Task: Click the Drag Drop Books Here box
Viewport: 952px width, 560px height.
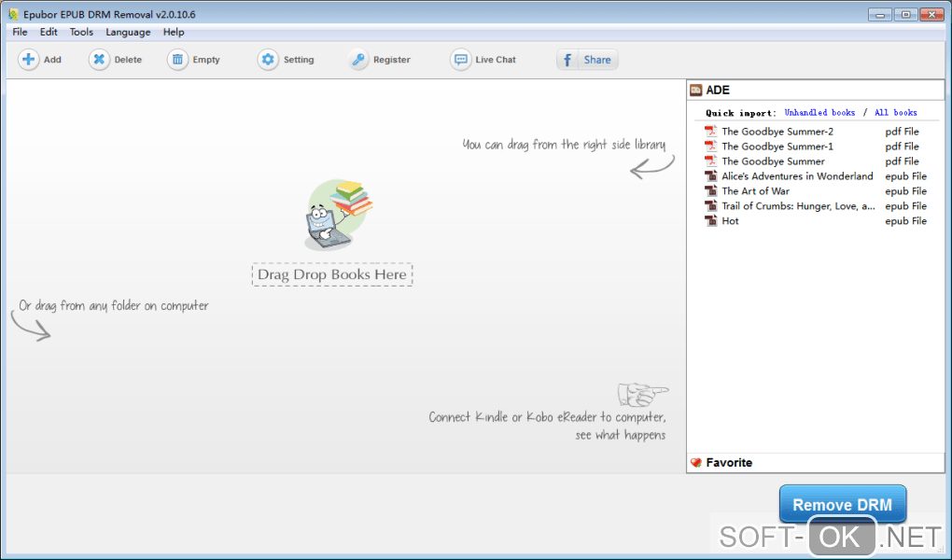Action: [332, 274]
